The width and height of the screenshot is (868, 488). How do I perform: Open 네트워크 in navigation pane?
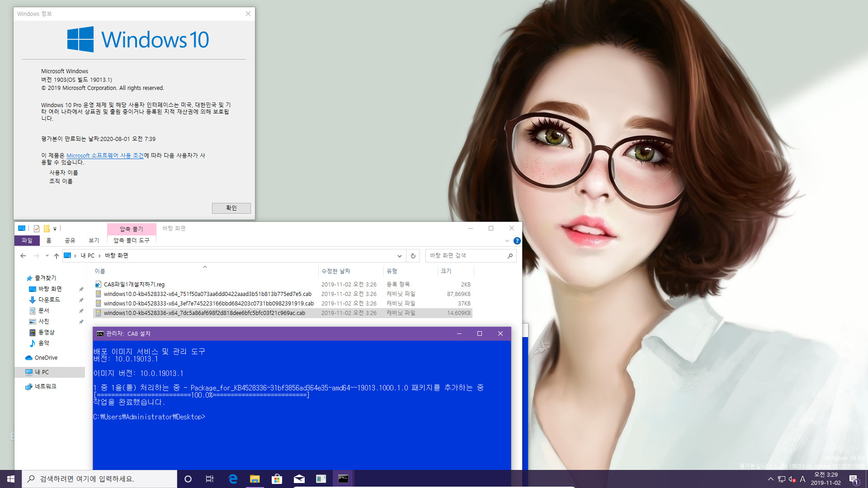click(45, 386)
